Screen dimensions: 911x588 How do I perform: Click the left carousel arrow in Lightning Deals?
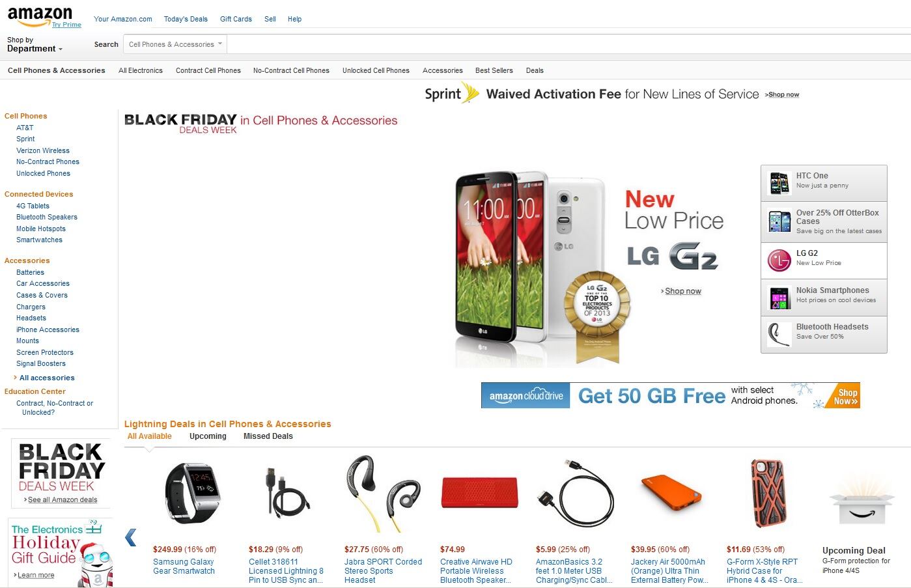tap(131, 537)
